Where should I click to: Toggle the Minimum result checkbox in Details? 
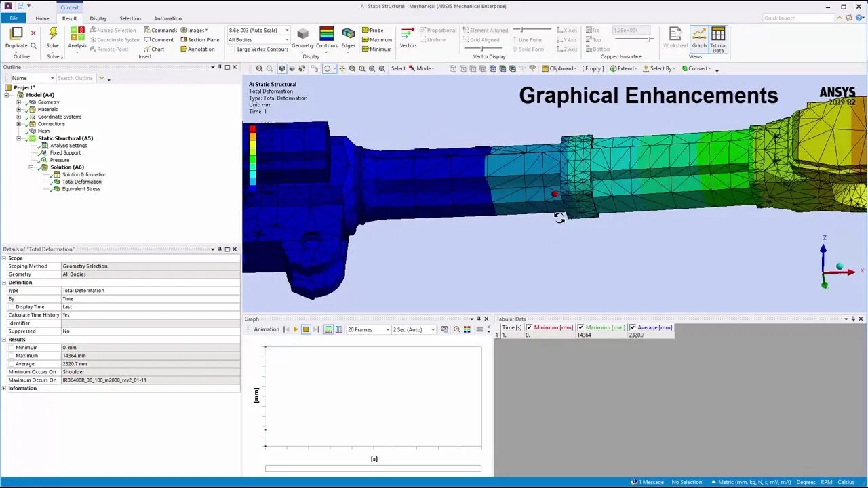click(x=11, y=348)
